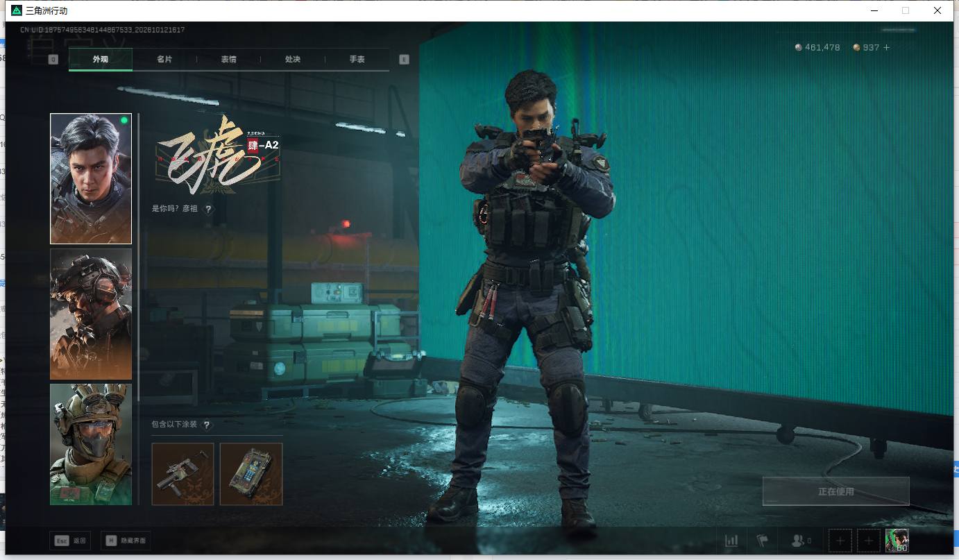Open help next to 是你吗?彦祖
The image size is (959, 560).
[x=208, y=208]
